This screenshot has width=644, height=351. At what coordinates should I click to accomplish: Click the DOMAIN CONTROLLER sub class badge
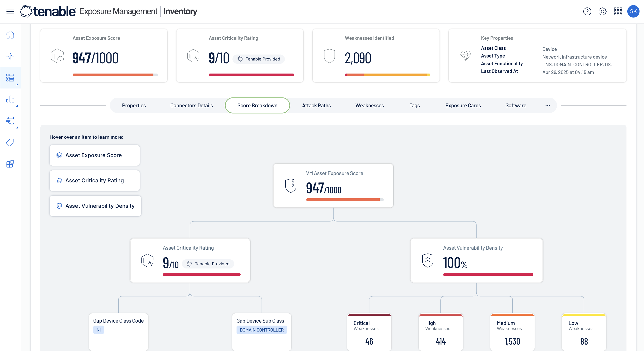tap(262, 330)
